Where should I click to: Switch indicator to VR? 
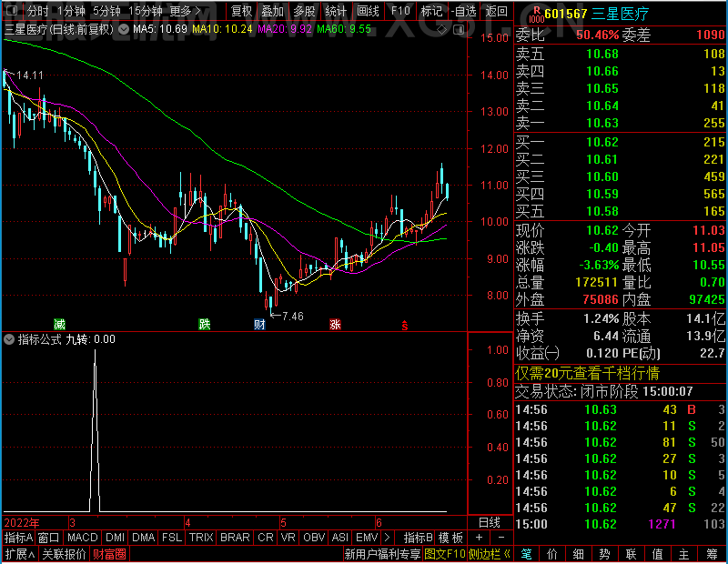tap(288, 538)
